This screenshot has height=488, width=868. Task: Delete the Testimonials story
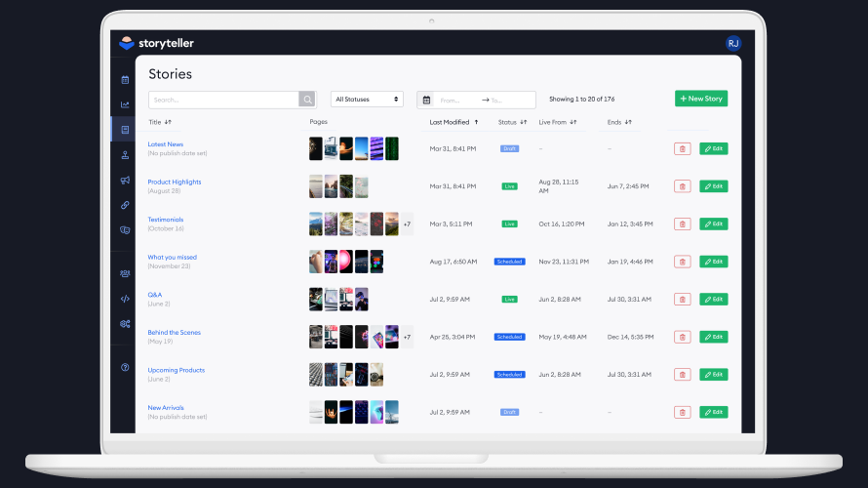tap(682, 224)
